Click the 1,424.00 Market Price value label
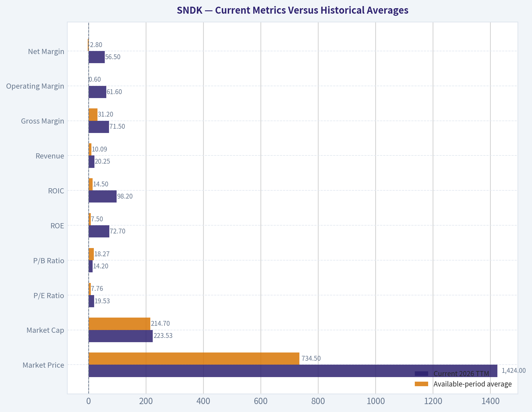Image resolution: width=532 pixels, height=412 pixels. (514, 370)
